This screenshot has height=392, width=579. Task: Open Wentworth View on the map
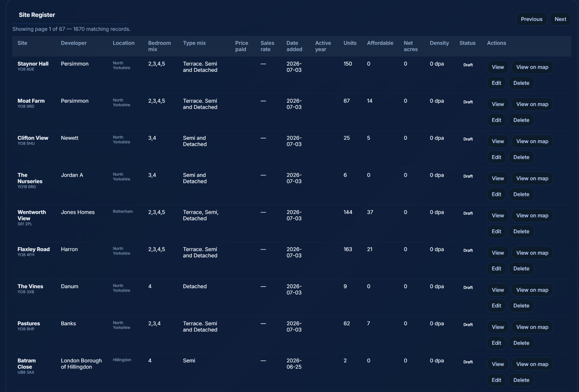(x=532, y=215)
